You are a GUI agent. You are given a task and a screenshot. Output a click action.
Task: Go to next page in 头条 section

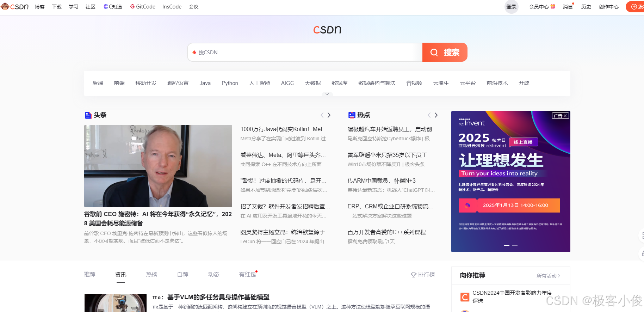[x=329, y=115]
